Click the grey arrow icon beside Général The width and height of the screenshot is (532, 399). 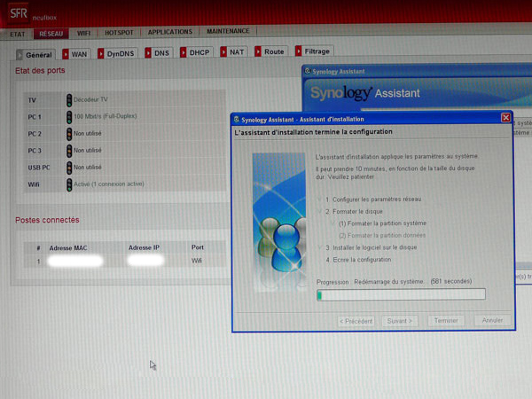coord(20,55)
